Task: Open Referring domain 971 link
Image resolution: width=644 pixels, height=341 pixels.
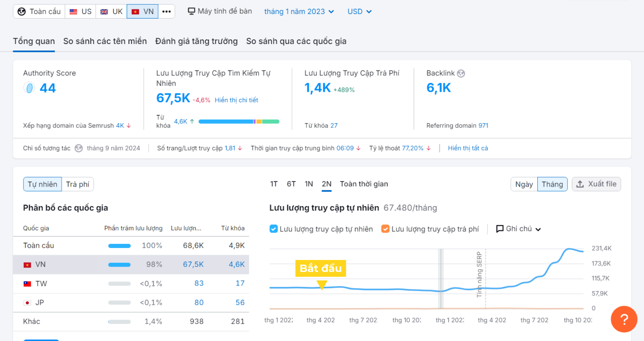Action: tap(483, 126)
